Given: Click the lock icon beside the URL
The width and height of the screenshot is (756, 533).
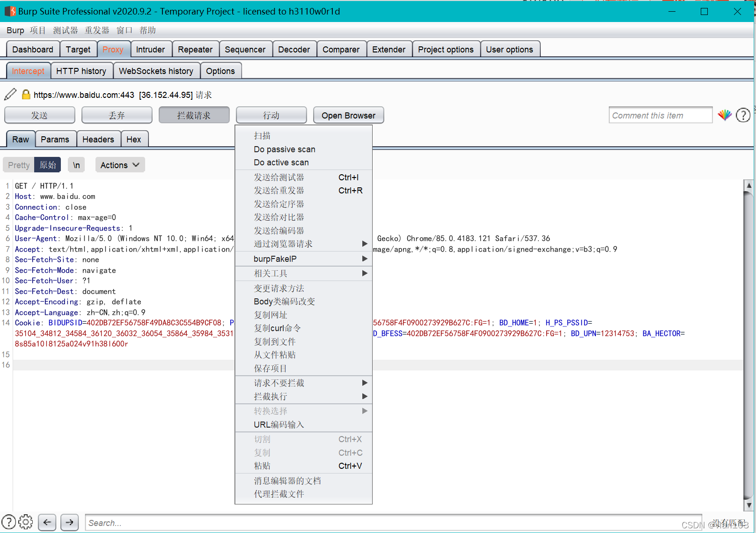Looking at the screenshot, I should pyautogui.click(x=26, y=95).
